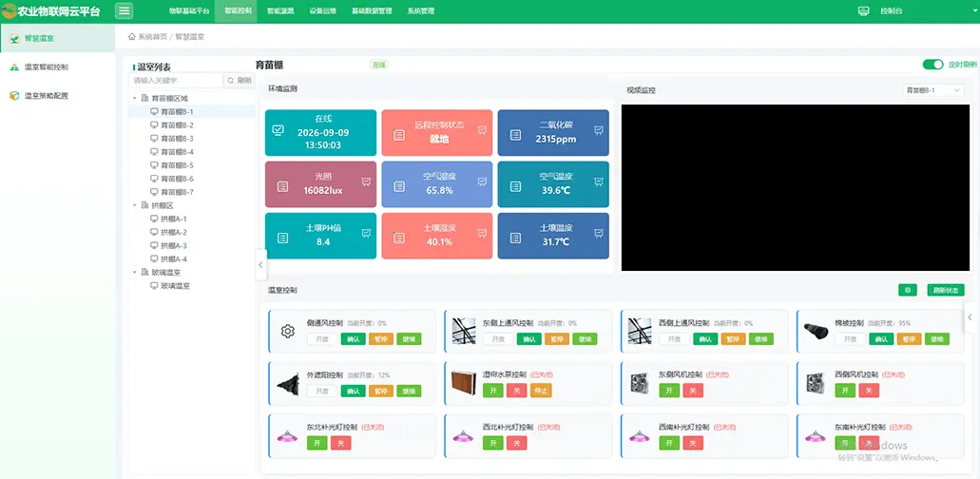Click the monitor icon on 在线 card
Viewport: 980px width, 479px height.
pos(279,130)
